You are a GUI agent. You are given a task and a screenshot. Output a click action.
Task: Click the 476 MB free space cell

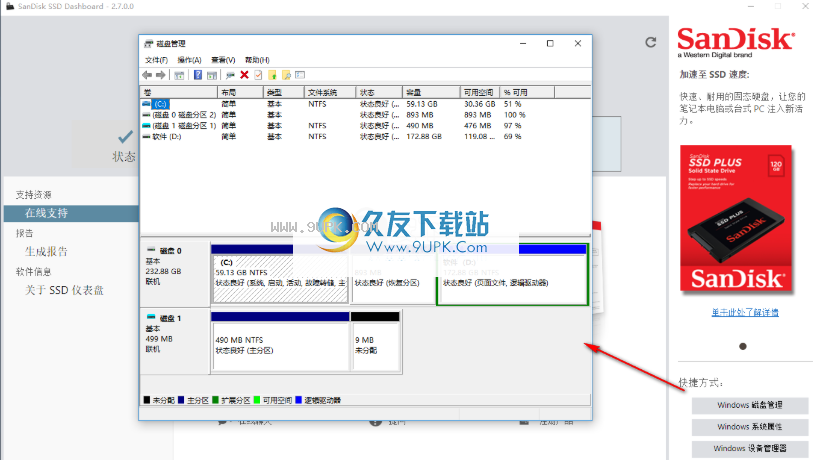(x=478, y=126)
